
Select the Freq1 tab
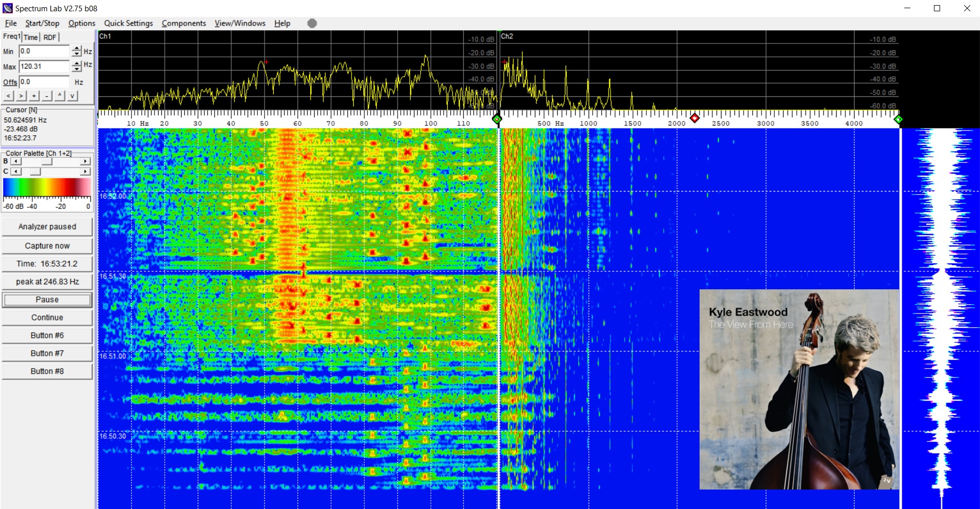pyautogui.click(x=12, y=36)
